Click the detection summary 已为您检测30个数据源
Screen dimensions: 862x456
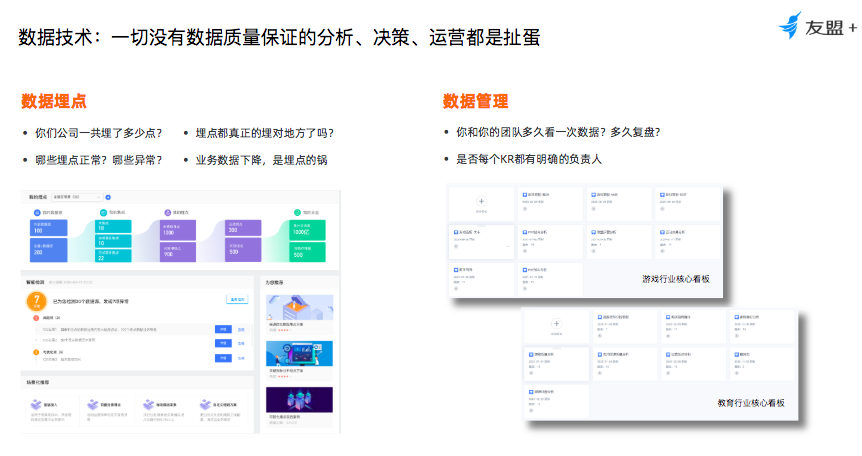pyautogui.click(x=91, y=301)
